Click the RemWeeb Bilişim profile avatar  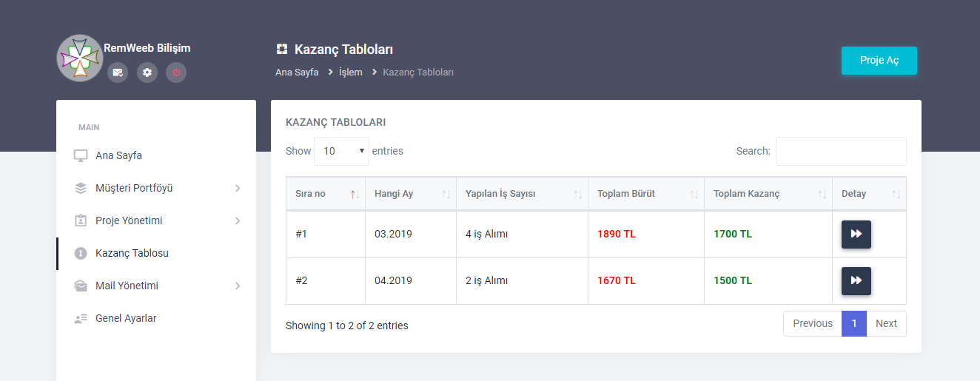pyautogui.click(x=80, y=58)
